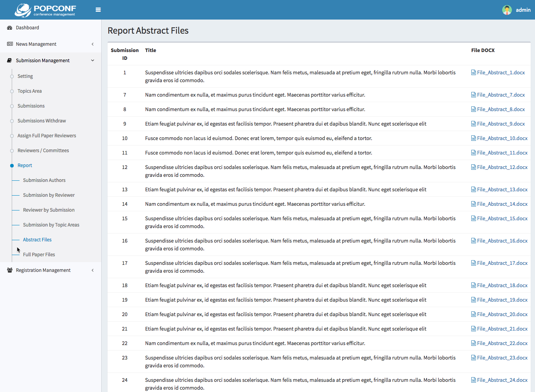Open the Full Paper Files report
The width and height of the screenshot is (535, 392).
(39, 255)
